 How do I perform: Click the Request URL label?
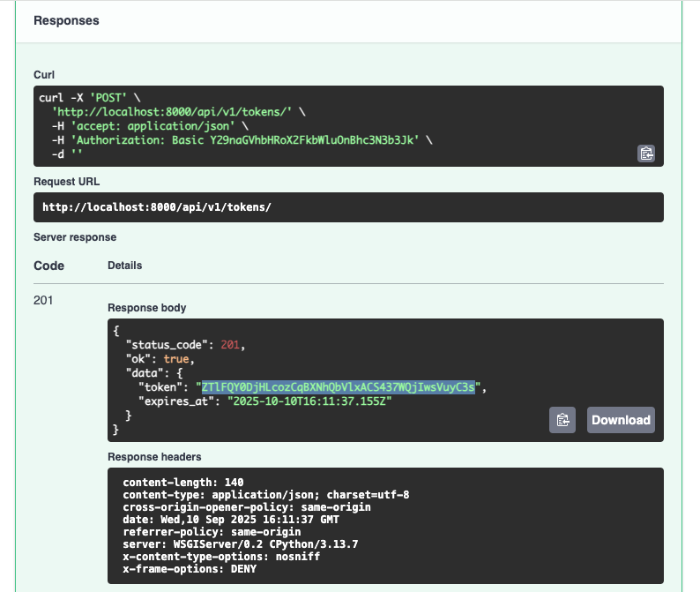click(x=66, y=182)
